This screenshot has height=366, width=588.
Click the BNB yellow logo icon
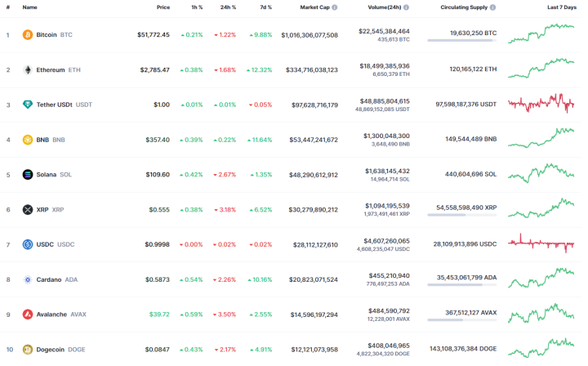click(28, 140)
